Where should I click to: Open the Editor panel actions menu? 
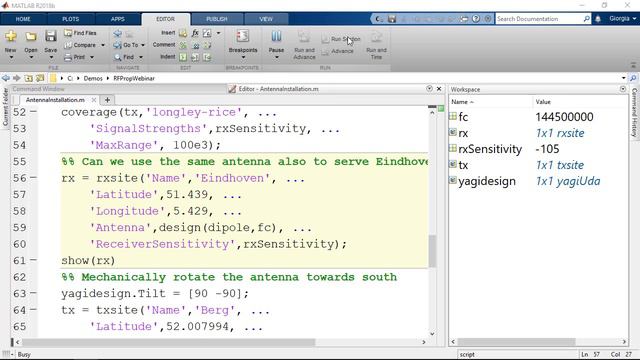point(429,89)
